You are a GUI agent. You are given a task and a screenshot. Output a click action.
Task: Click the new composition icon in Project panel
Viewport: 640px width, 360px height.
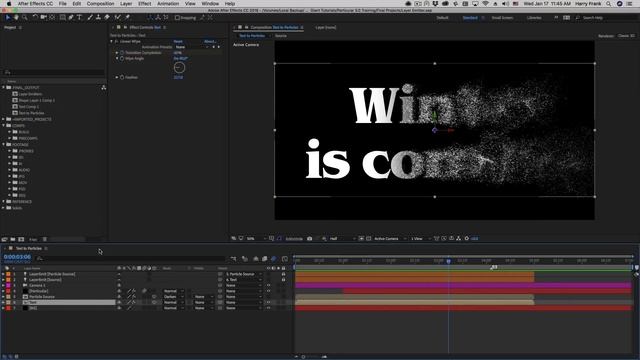pos(21,240)
